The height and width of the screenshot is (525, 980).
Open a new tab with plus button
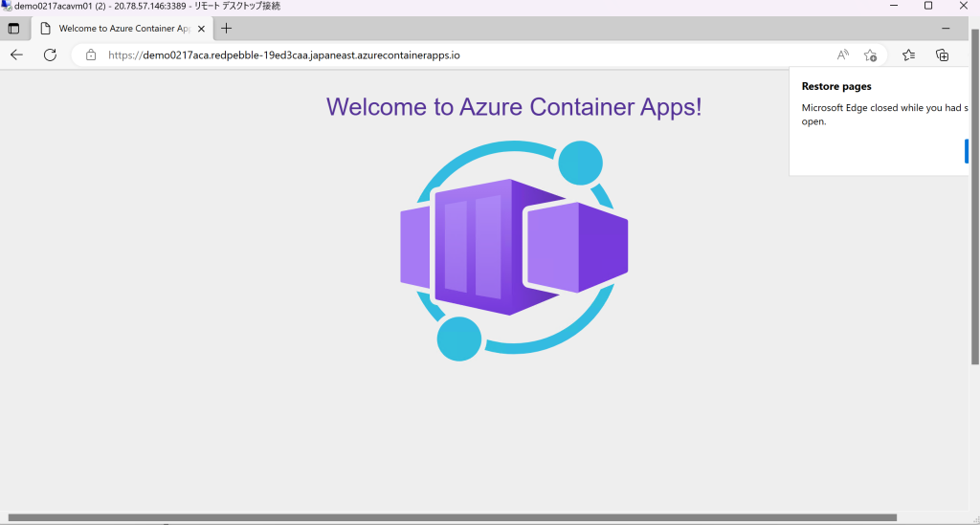coord(226,29)
